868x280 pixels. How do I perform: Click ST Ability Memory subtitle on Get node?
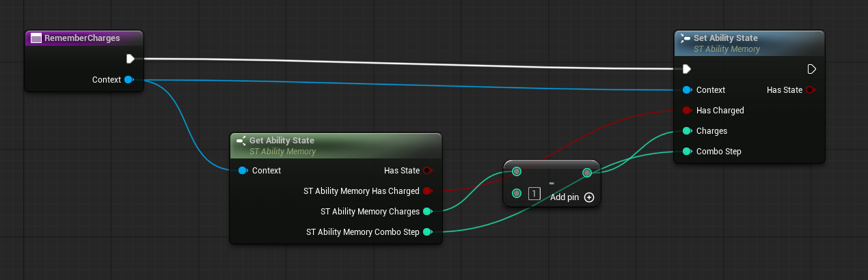[x=282, y=152]
